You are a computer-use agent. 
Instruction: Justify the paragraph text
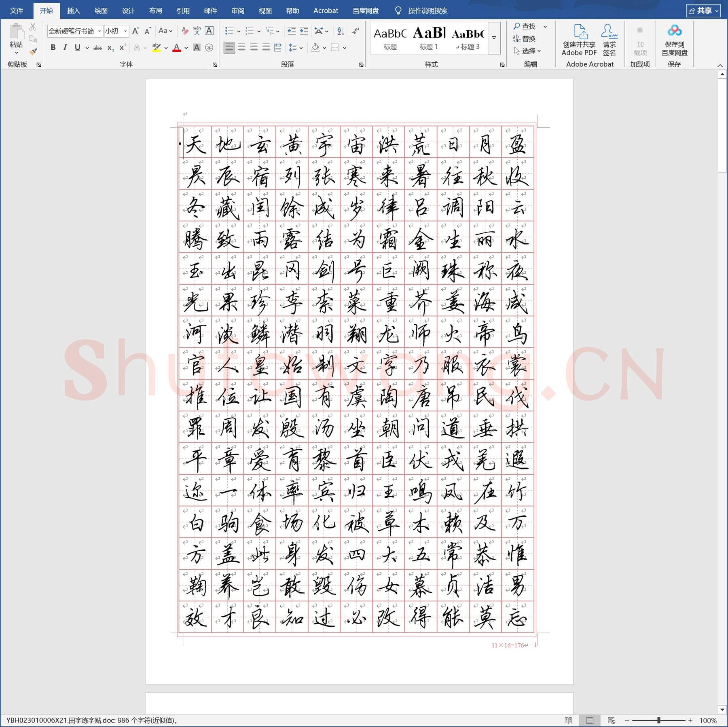coord(266,48)
